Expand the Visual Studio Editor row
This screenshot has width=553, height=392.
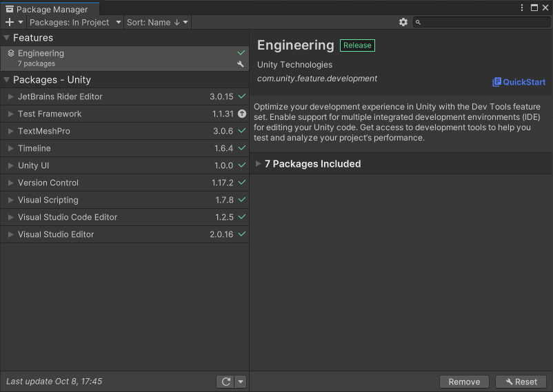pos(10,234)
